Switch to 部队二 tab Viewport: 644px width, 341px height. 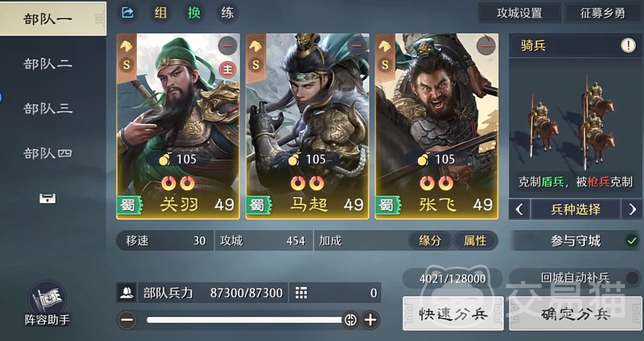click(x=48, y=64)
